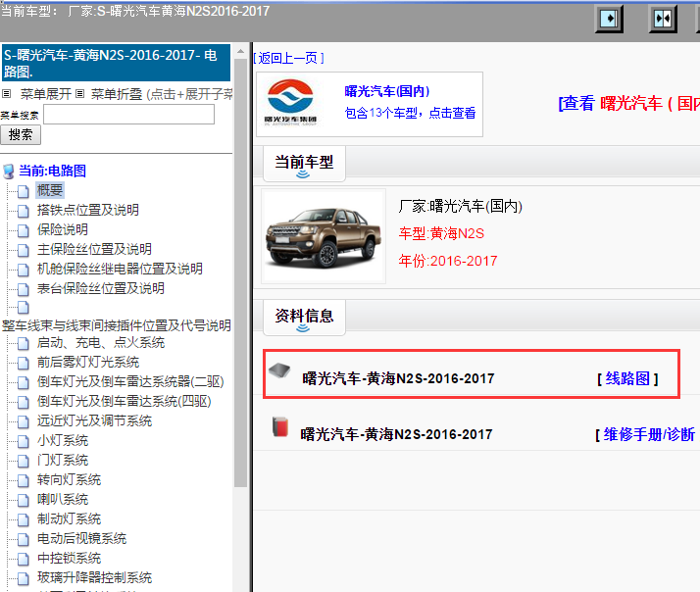Screen dimensions: 700x592
Task: Click the computer icon beside 当前:电路图
Action: pos(9,172)
